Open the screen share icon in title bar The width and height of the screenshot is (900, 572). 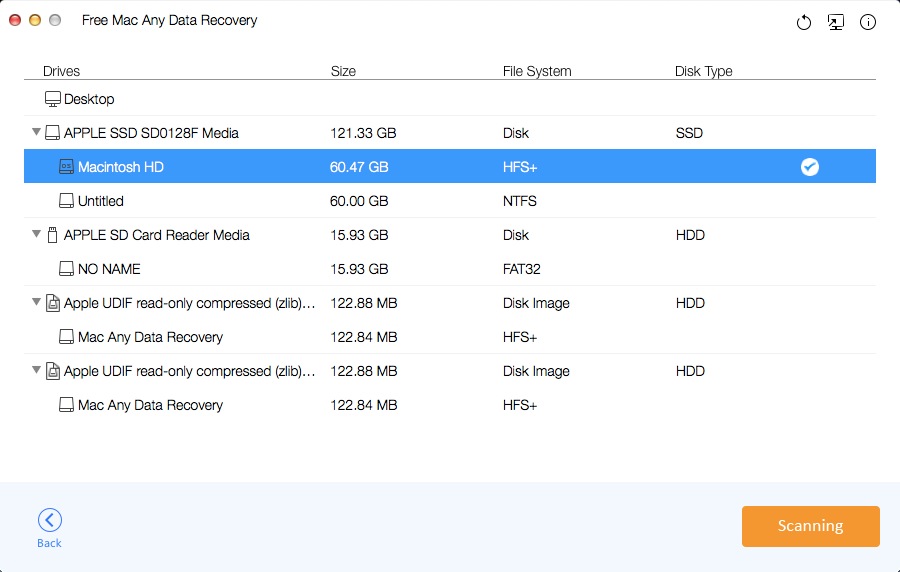pos(836,22)
